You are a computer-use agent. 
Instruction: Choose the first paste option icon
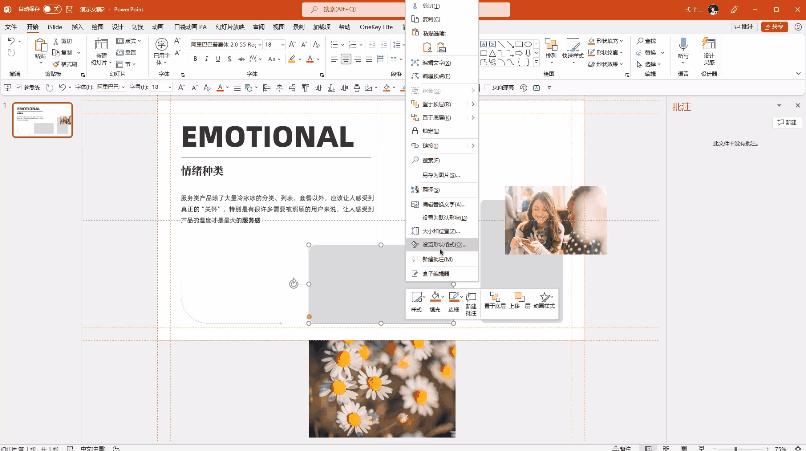427,47
